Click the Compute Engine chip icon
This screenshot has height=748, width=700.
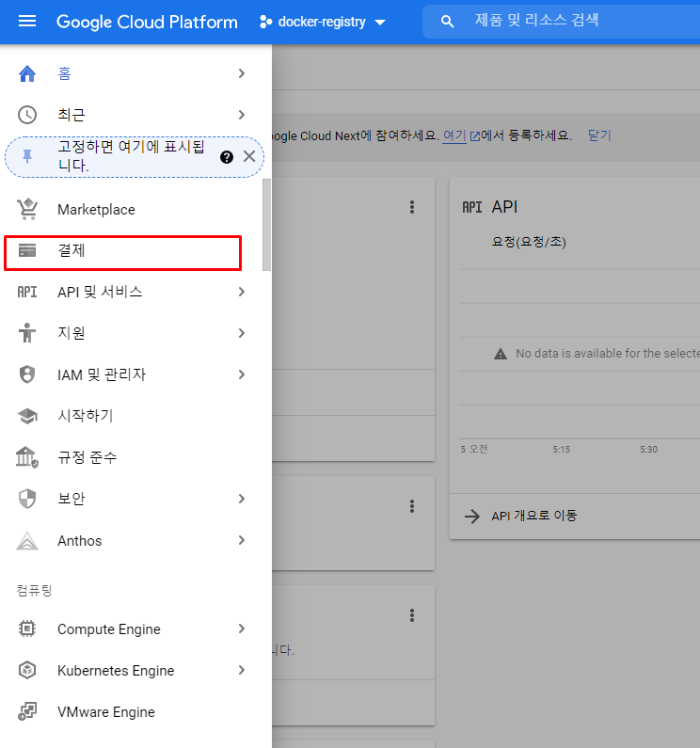tap(27, 629)
